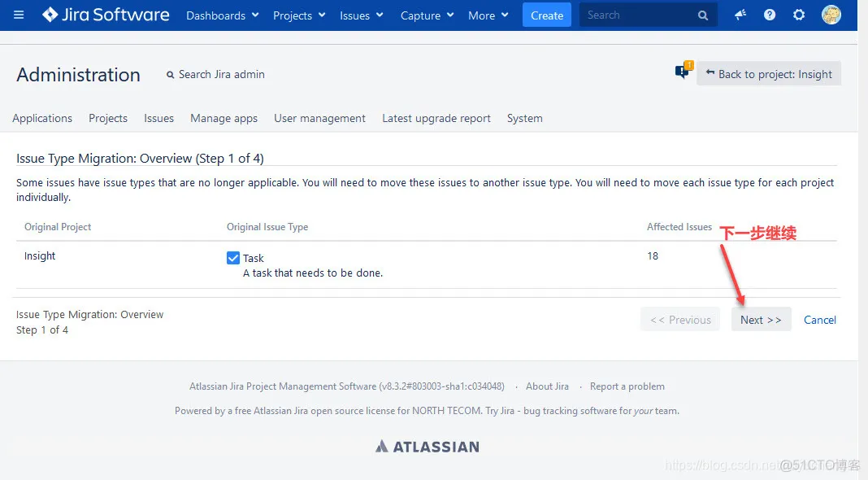
Task: Open the User management tab
Action: 319,119
